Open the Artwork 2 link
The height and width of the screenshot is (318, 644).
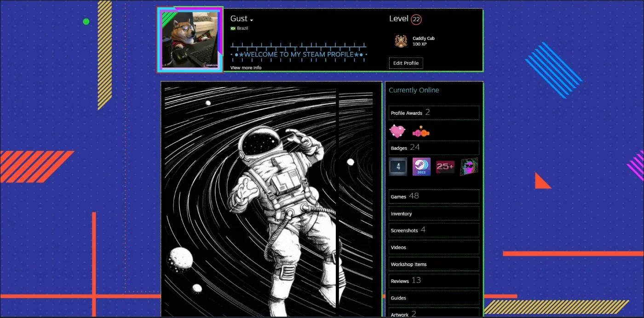[x=434, y=312]
